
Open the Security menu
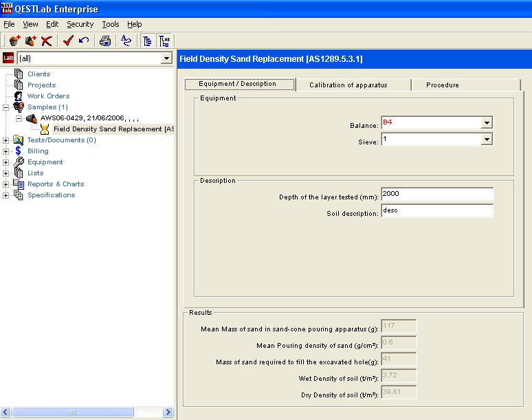tap(80, 24)
